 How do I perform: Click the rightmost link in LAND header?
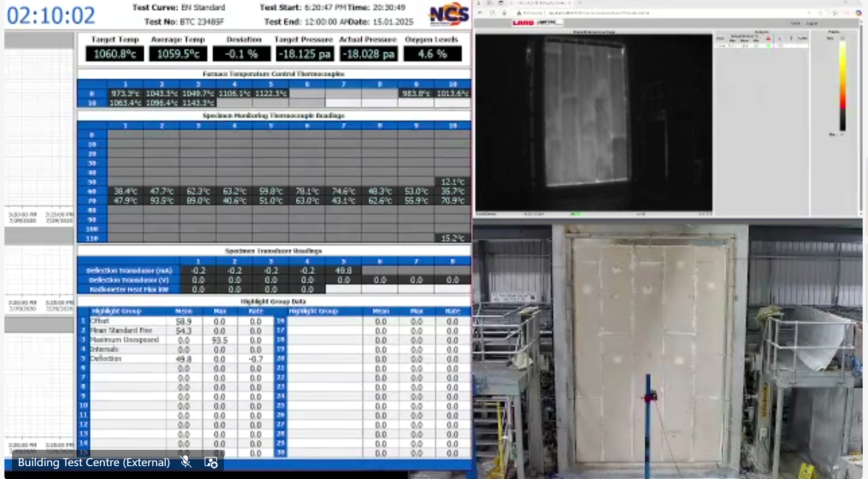pos(812,23)
